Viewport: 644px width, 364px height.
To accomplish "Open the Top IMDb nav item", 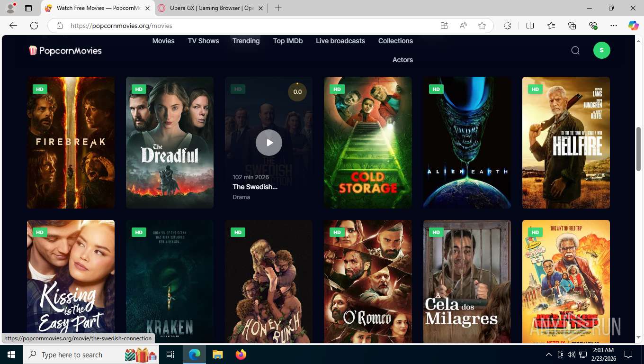I will click(288, 41).
